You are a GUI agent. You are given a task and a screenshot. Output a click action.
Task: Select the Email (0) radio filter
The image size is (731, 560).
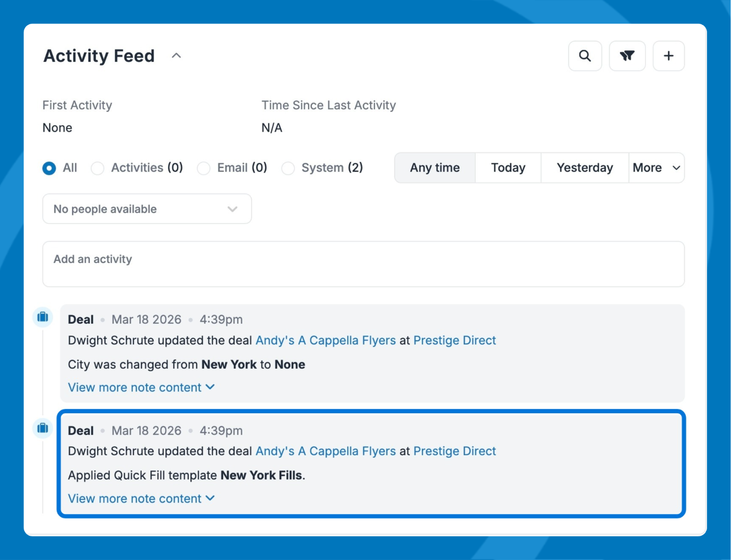203,168
